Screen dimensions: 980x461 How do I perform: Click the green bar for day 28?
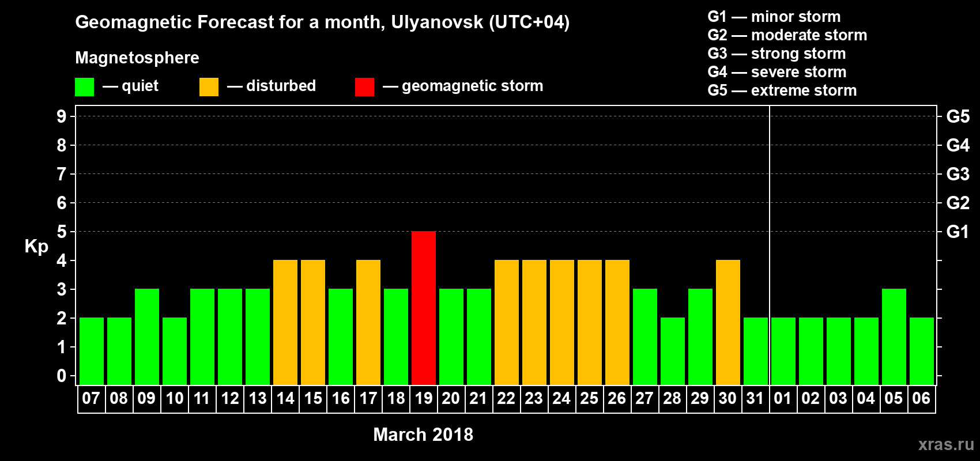pos(673,351)
